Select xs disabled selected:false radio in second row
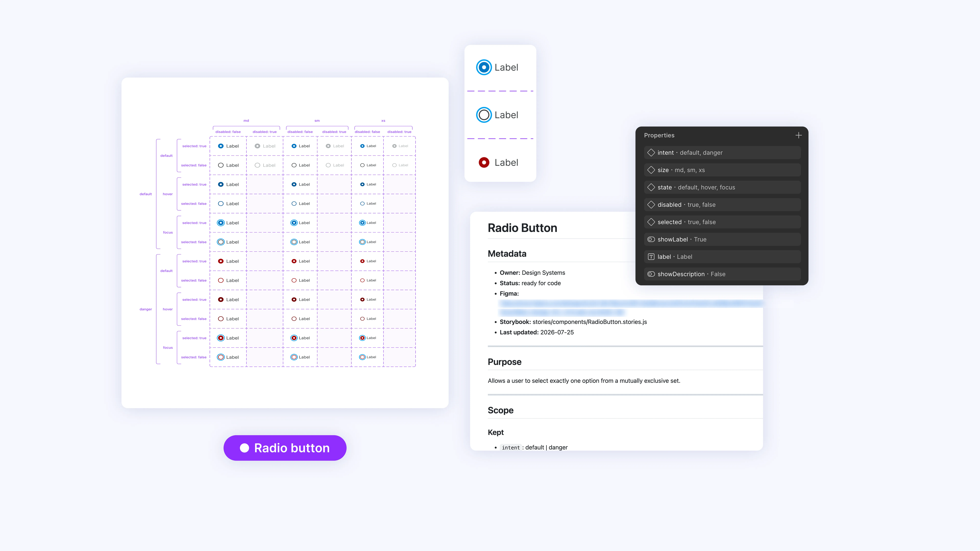Viewport: 980px width, 551px height. 395,165
